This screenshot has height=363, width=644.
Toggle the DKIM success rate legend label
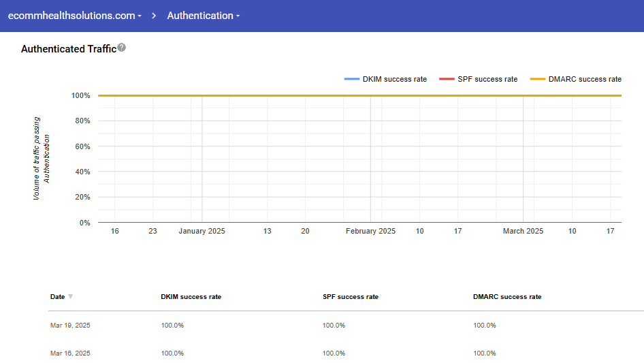pos(394,80)
